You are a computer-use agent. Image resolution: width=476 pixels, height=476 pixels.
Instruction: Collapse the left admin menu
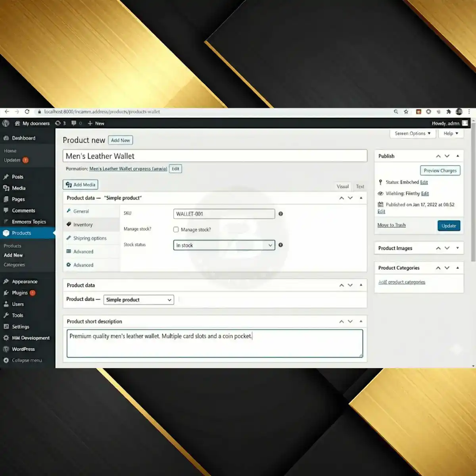point(27,360)
